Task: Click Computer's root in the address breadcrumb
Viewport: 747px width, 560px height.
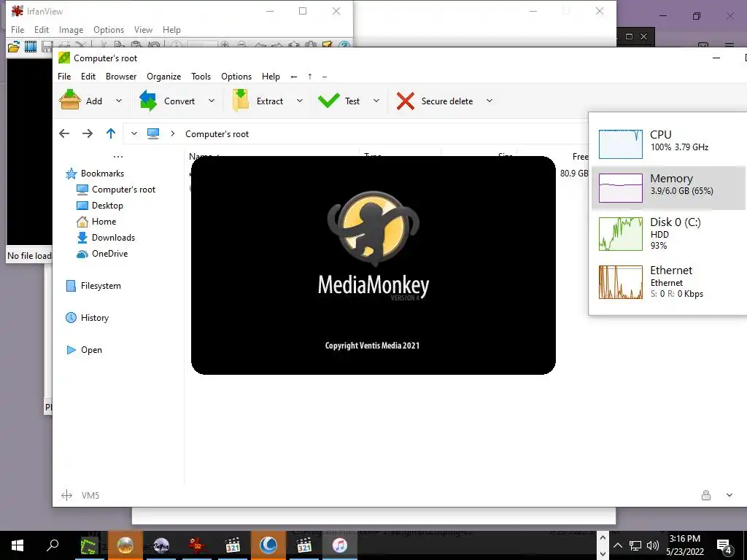Action: point(217,134)
